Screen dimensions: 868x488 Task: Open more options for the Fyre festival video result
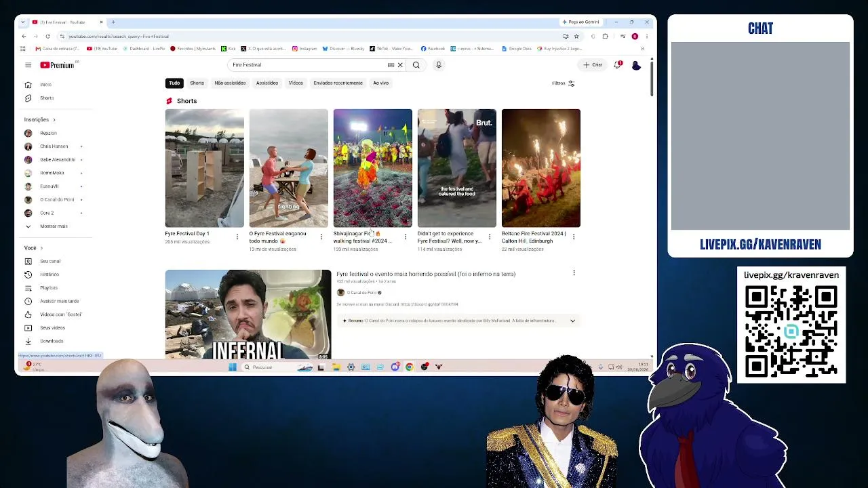574,273
